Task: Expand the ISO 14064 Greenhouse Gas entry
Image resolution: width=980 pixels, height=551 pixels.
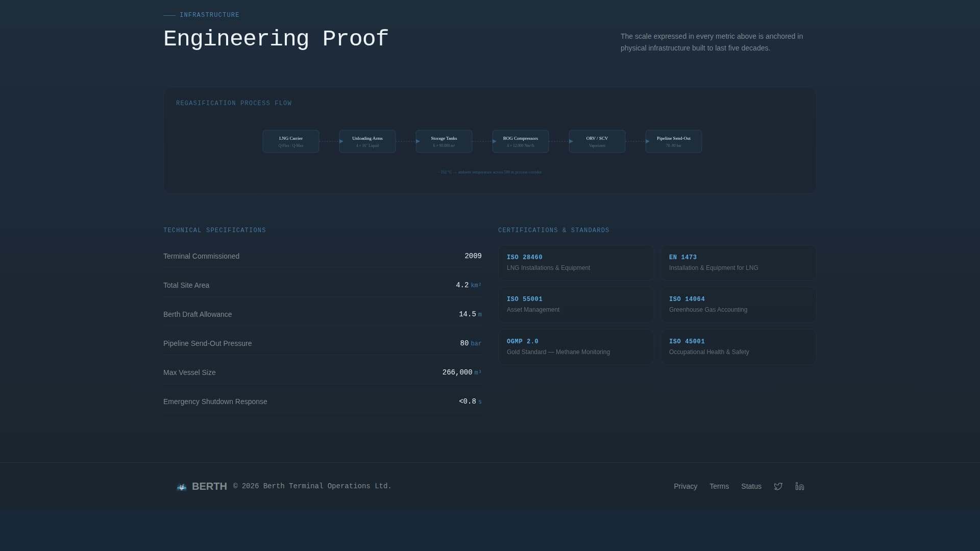Action: click(x=738, y=304)
